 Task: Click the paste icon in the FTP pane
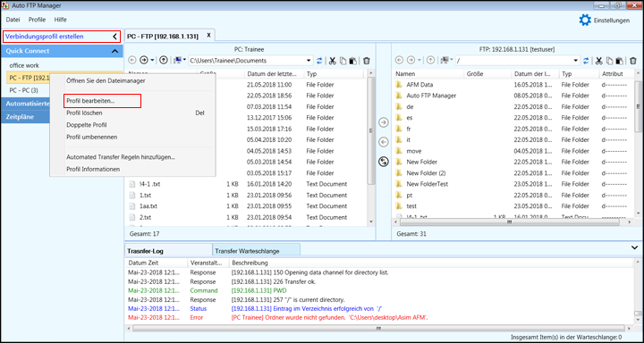pos(620,61)
